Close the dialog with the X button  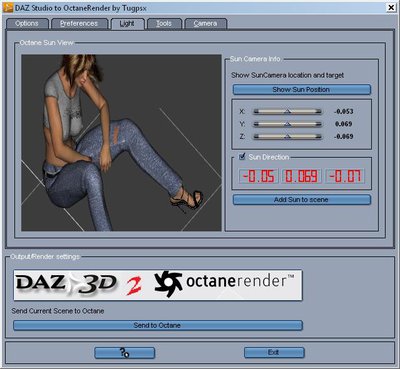[x=391, y=7]
